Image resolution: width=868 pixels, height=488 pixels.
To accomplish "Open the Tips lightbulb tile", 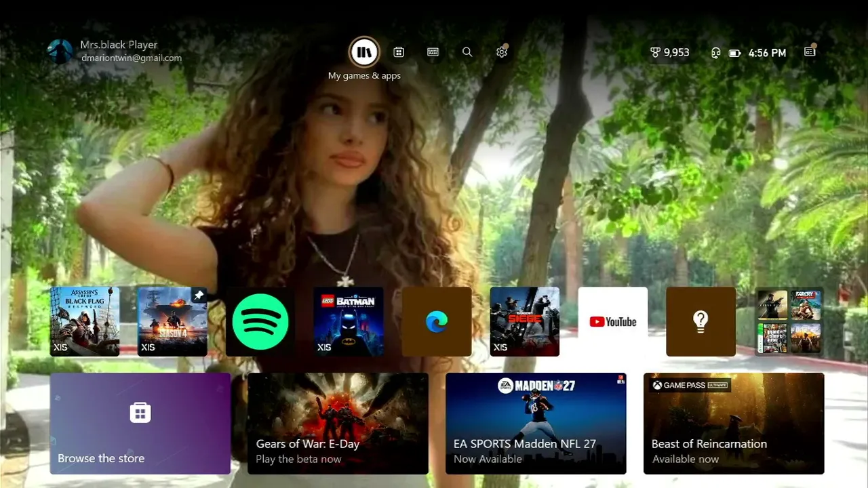I will click(701, 321).
